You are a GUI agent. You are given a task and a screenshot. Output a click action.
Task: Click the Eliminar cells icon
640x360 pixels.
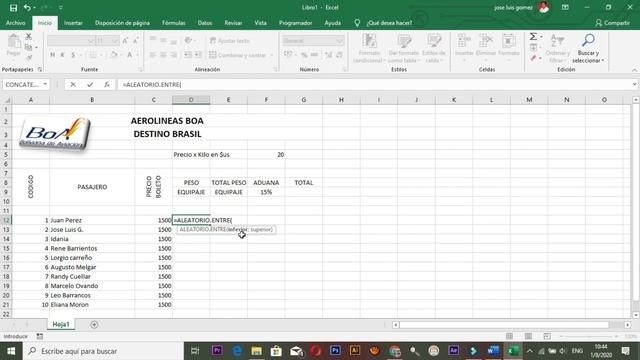[x=486, y=41]
